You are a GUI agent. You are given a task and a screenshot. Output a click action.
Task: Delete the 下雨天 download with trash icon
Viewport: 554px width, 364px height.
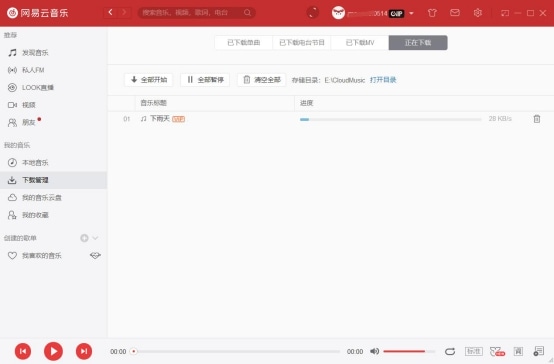[537, 119]
